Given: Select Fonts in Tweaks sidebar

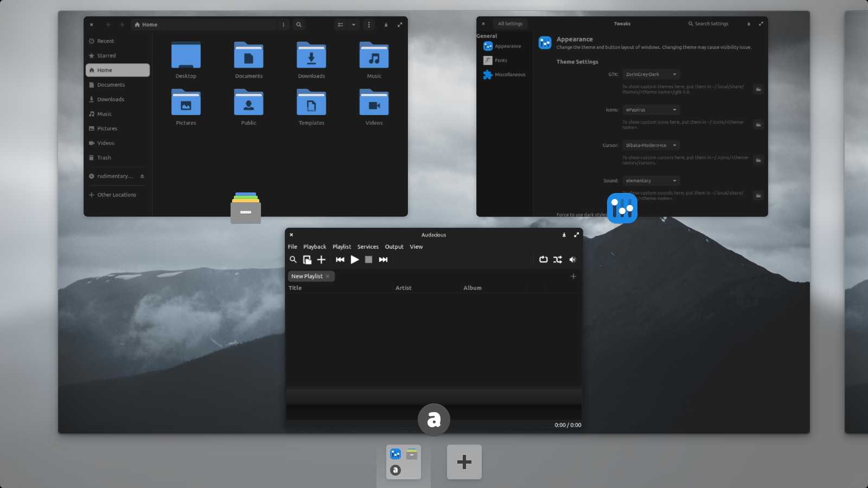Looking at the screenshot, I should point(505,61).
